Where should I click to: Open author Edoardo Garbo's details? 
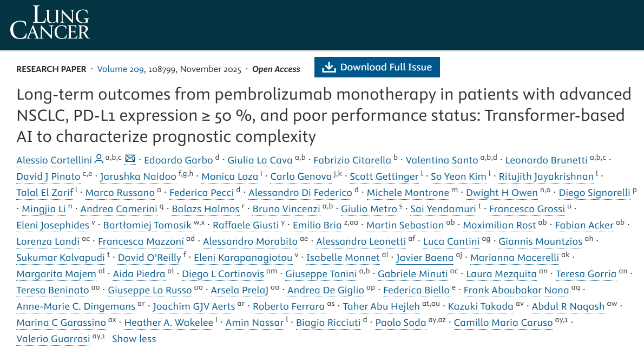(178, 160)
